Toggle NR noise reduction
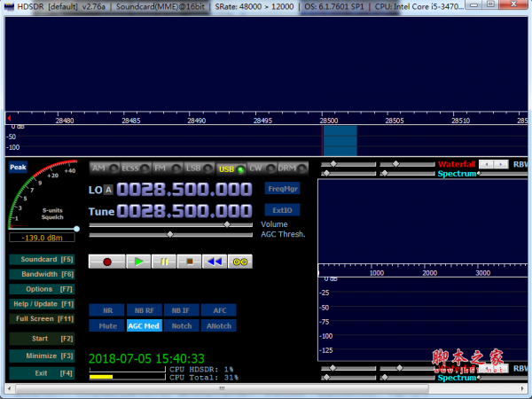 tap(106, 310)
